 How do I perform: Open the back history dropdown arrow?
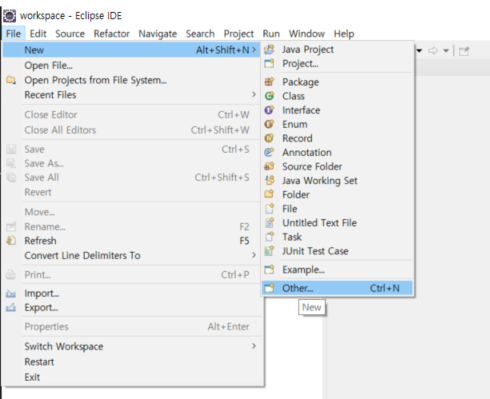[419, 51]
